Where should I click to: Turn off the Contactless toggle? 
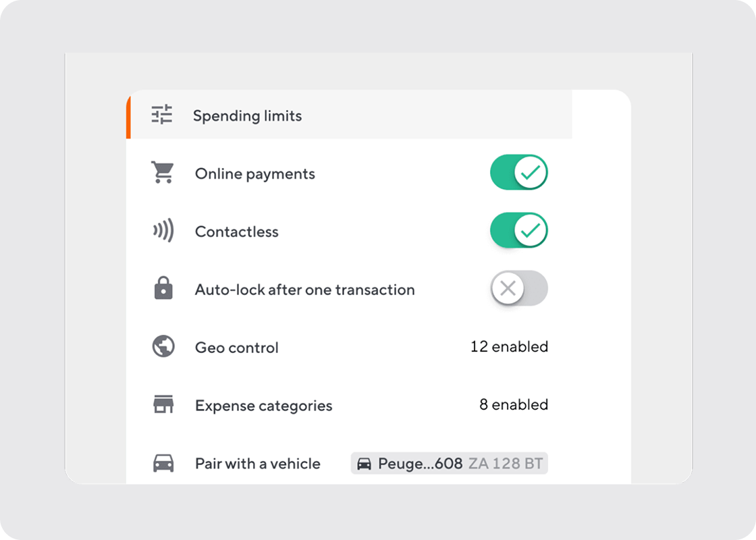pyautogui.click(x=518, y=230)
